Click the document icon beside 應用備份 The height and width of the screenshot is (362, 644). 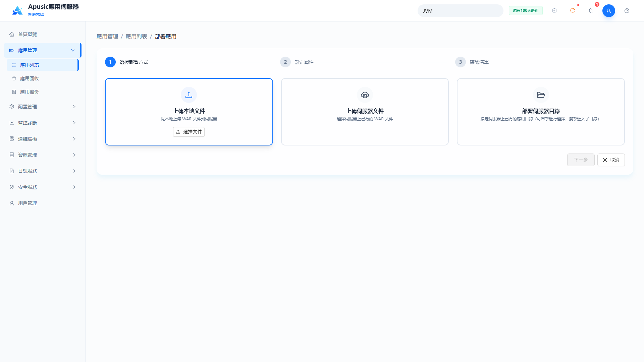tap(14, 92)
